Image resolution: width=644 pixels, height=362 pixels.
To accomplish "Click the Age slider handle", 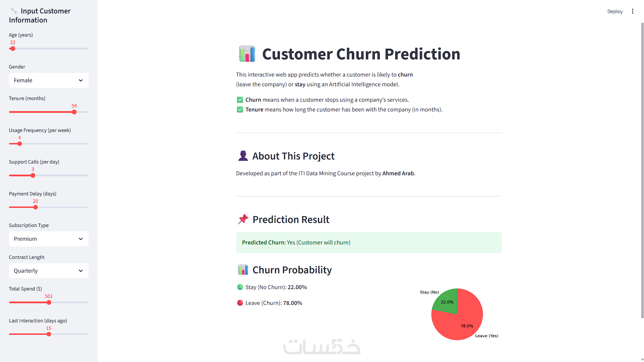I will pos(13,49).
